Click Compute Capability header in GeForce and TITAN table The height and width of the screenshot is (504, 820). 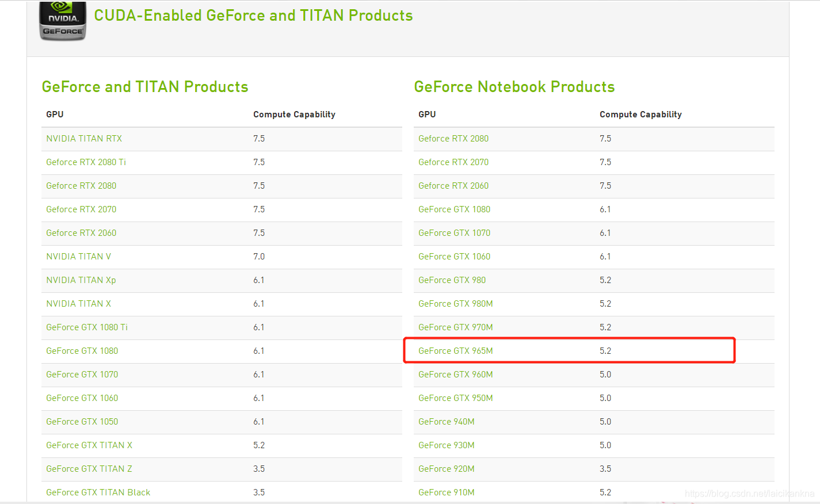click(294, 114)
